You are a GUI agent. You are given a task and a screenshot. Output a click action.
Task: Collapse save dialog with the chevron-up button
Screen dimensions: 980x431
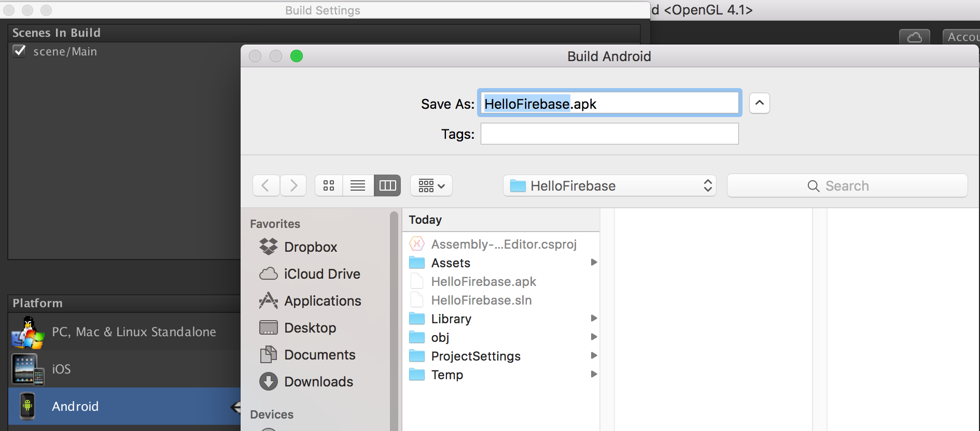coord(760,103)
